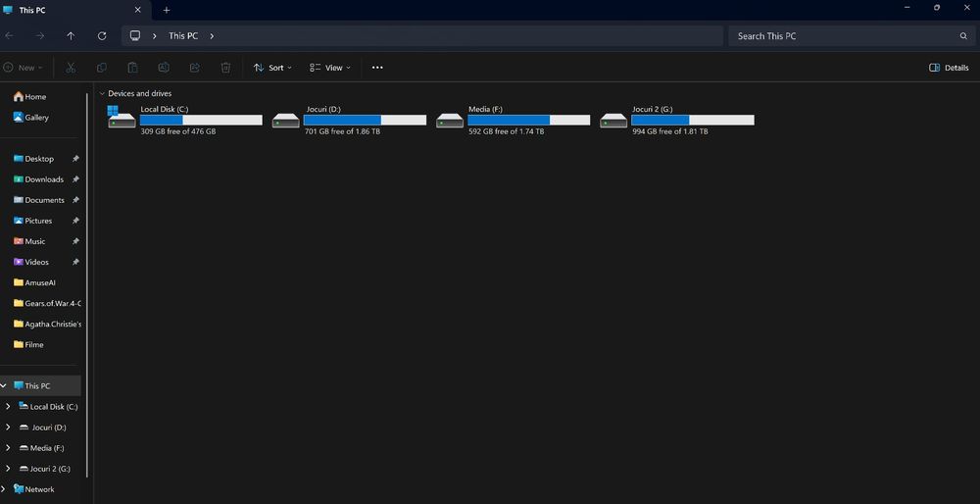Click chevron before This PC in address bar
This screenshot has height=504, width=980.
[155, 36]
